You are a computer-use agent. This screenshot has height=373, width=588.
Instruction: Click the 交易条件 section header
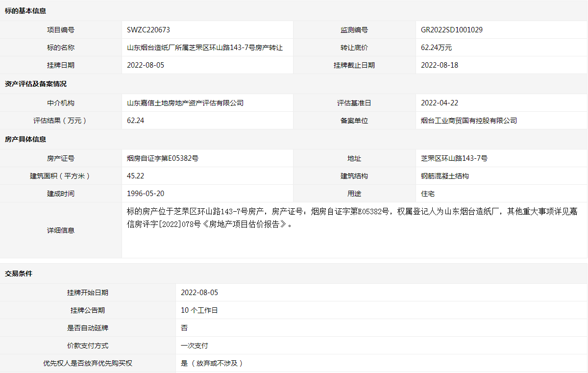[19, 274]
